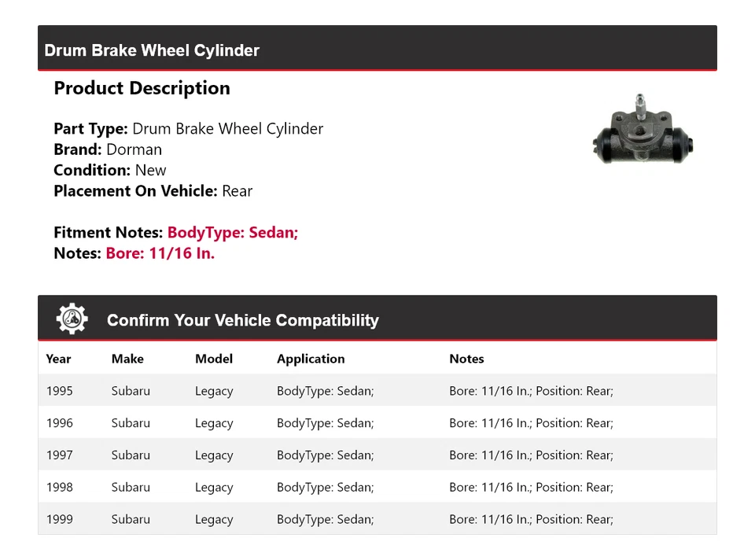The image size is (755, 560).
Task: Click the gear compatibility icon
Action: tap(72, 319)
